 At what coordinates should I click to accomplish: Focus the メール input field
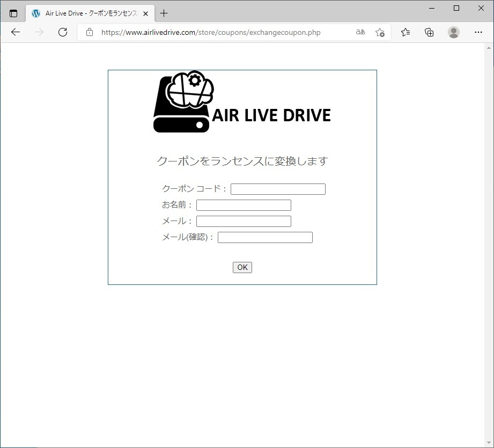point(244,221)
